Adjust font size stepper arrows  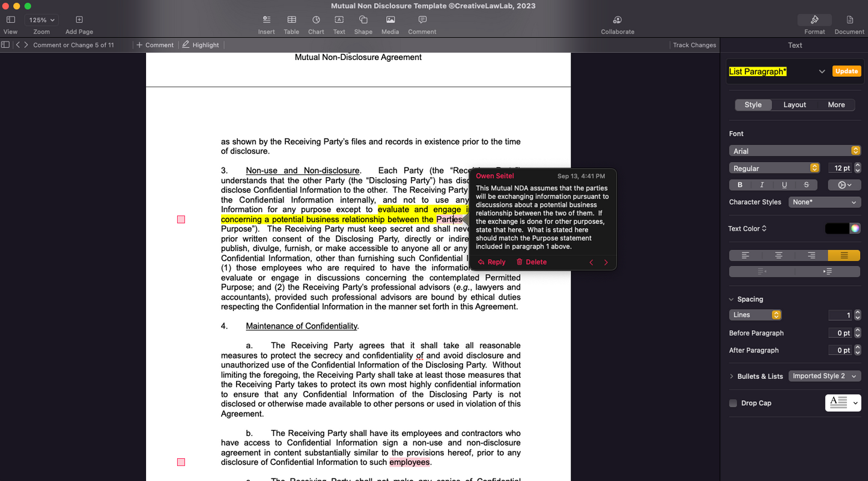(x=858, y=168)
